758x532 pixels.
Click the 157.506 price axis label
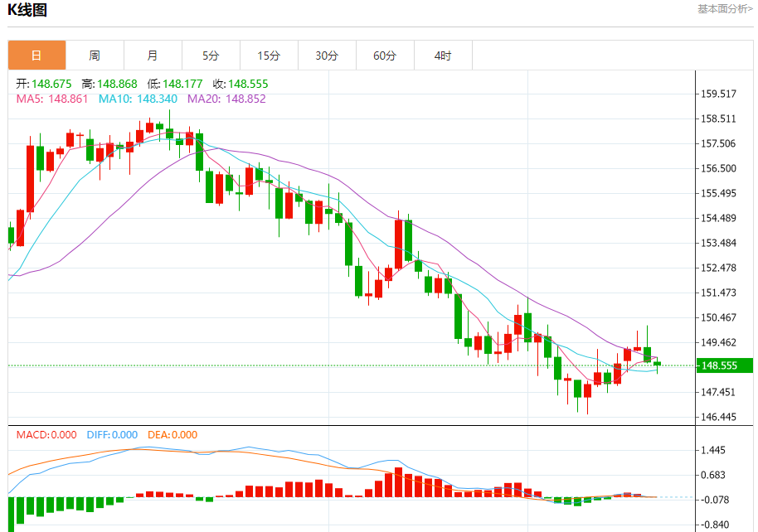point(718,143)
